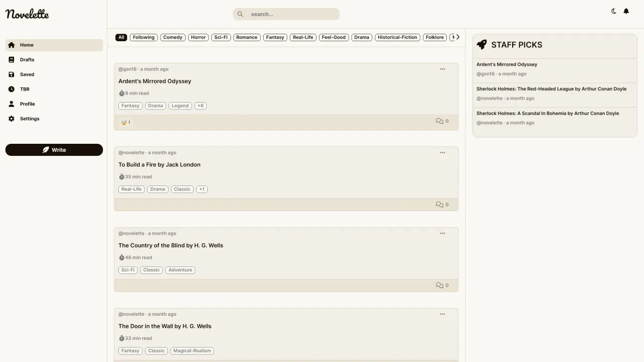Open Profile page in sidebar
This screenshot has height=362, width=644.
(x=54, y=104)
